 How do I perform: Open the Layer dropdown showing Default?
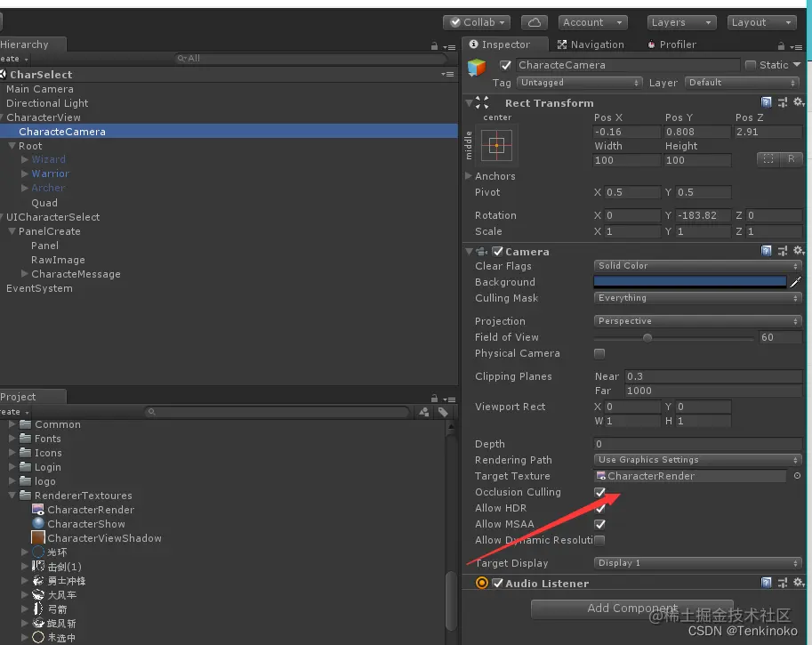[x=742, y=83]
